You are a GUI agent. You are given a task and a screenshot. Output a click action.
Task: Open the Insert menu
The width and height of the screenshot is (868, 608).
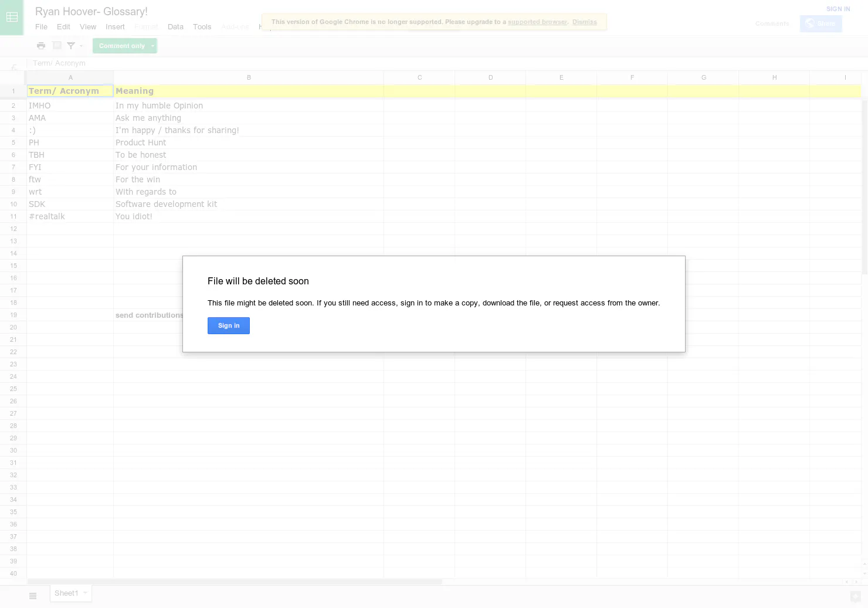point(115,27)
